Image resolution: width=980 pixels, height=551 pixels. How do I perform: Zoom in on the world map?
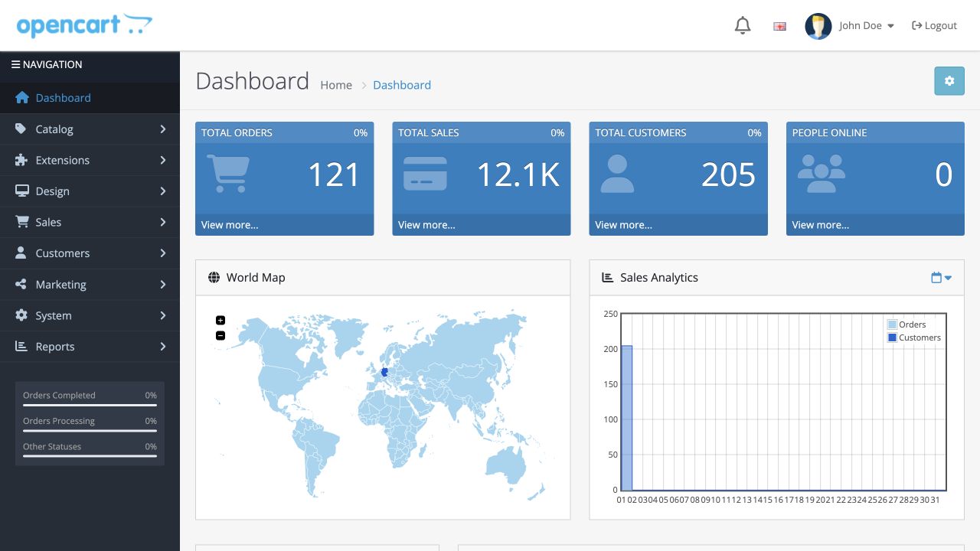click(x=220, y=320)
